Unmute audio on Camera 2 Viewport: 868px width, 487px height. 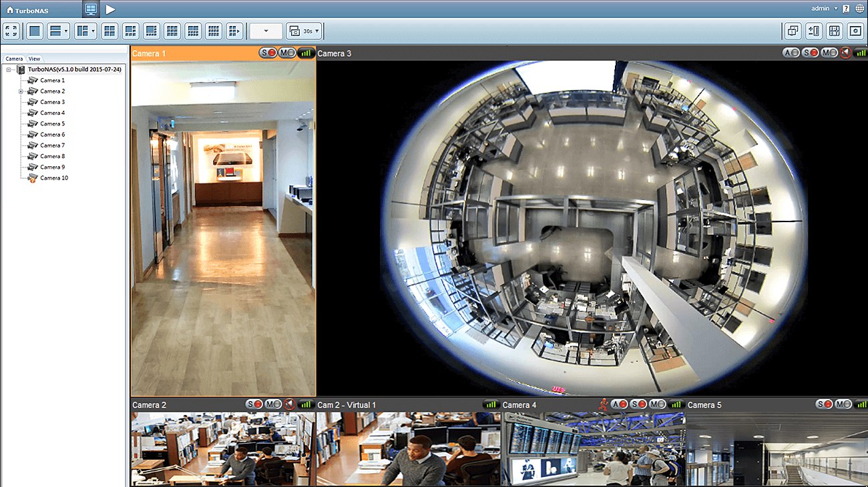tap(290, 404)
